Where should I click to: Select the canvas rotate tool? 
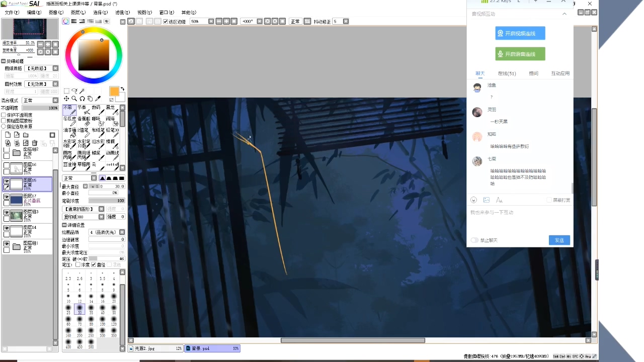coord(82,99)
